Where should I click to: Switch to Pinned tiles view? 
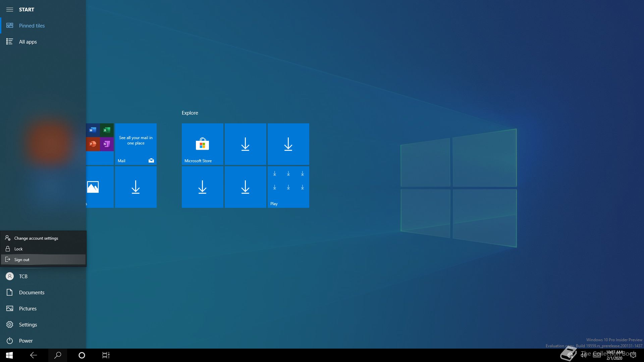pos(43,25)
